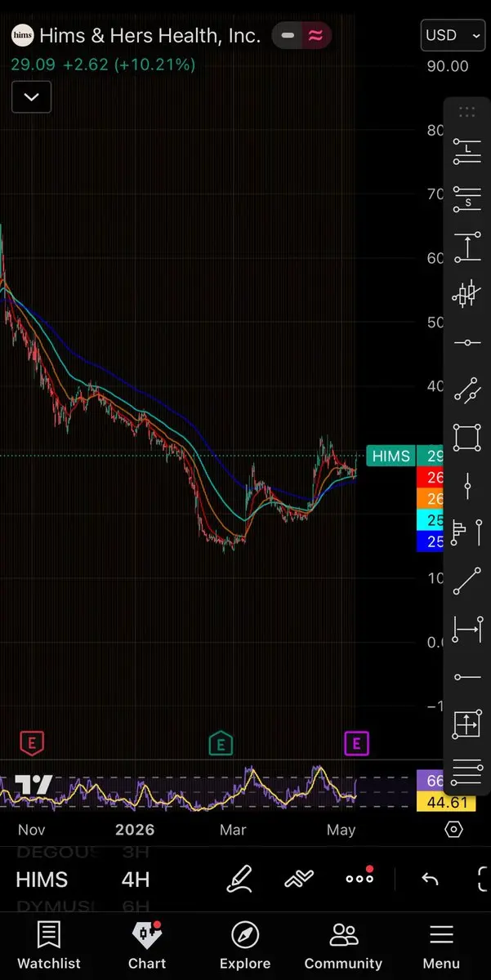Image resolution: width=491 pixels, height=980 pixels.
Task: Select the crossed candlesticks bars pattern tool
Action: point(467,295)
